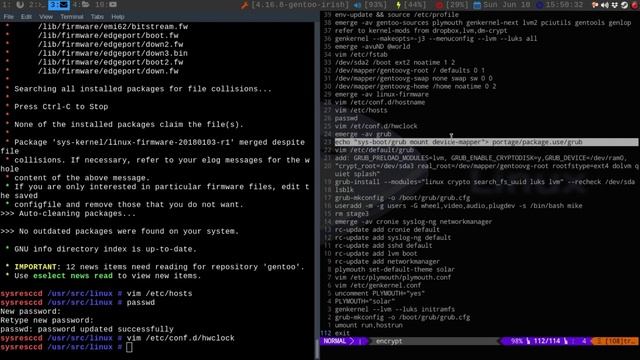This screenshot has height=360, width=640.
Task: Click 'umount run.hostrun' line in vim
Action: [368, 325]
